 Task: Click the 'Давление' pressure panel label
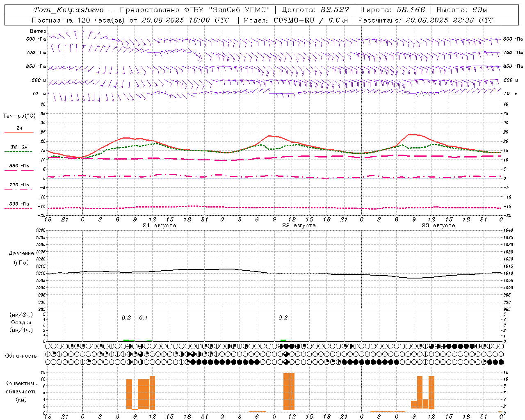pyautogui.click(x=21, y=253)
